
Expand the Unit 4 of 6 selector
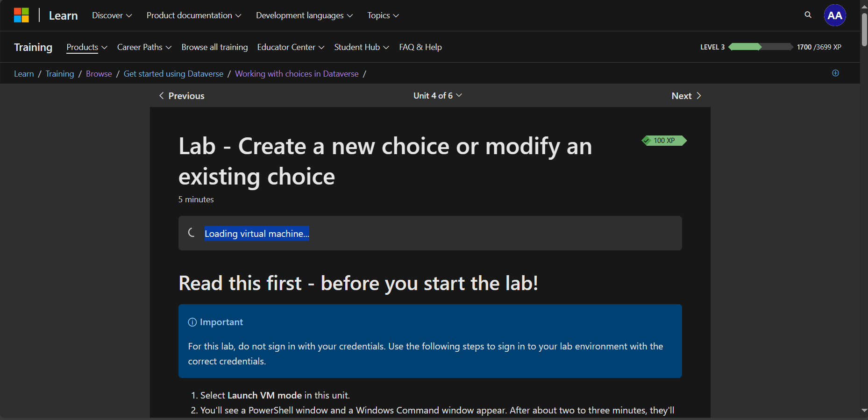(x=437, y=95)
